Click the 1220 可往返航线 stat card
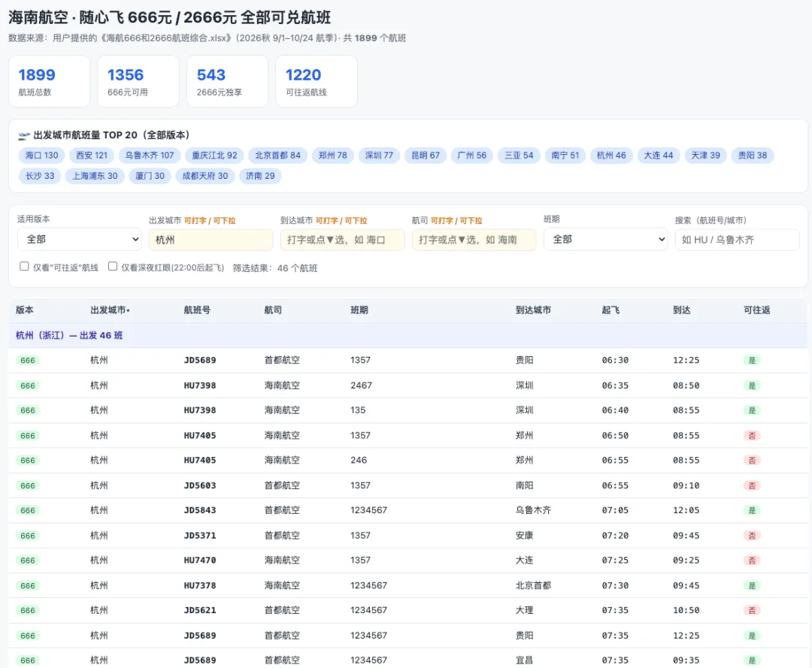 tap(317, 81)
